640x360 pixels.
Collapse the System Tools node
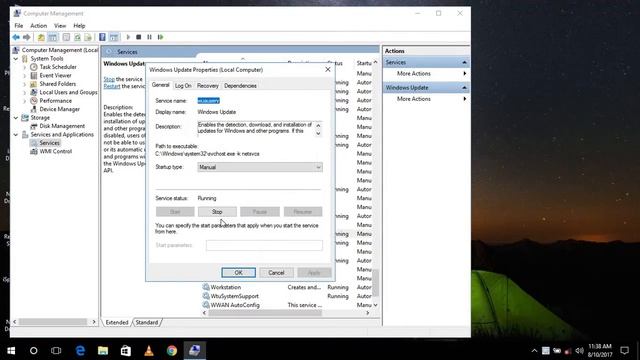tap(16, 59)
